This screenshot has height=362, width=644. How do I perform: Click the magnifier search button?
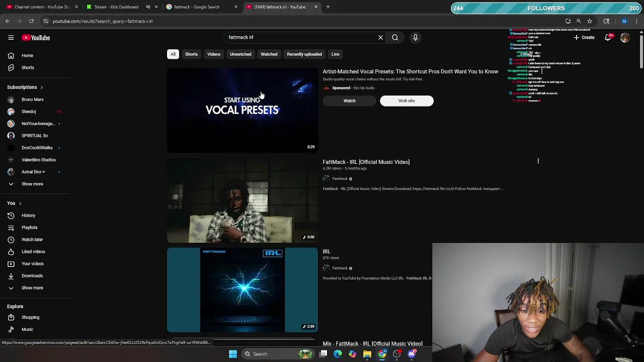pyautogui.click(x=395, y=37)
